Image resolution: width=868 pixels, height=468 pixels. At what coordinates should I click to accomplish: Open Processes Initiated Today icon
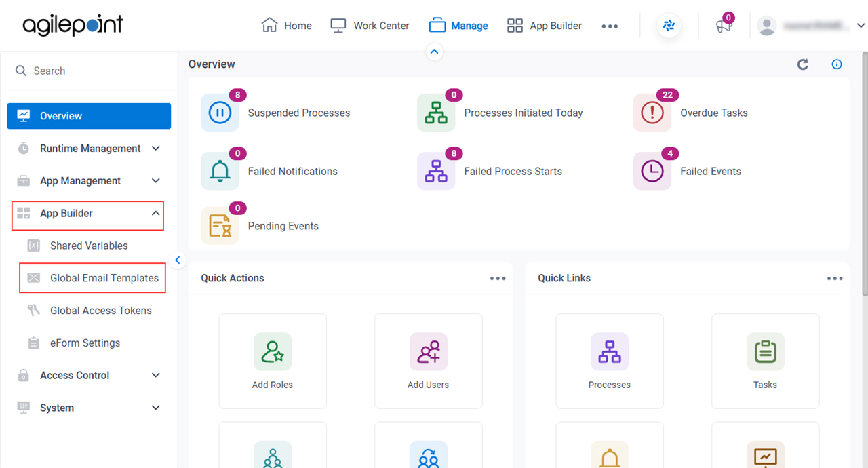tap(436, 113)
